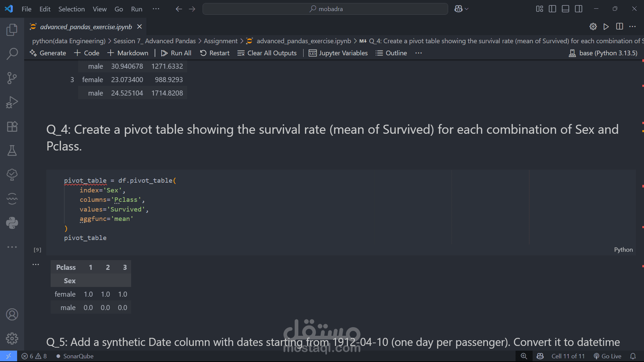Open the Edit menu

point(45,9)
